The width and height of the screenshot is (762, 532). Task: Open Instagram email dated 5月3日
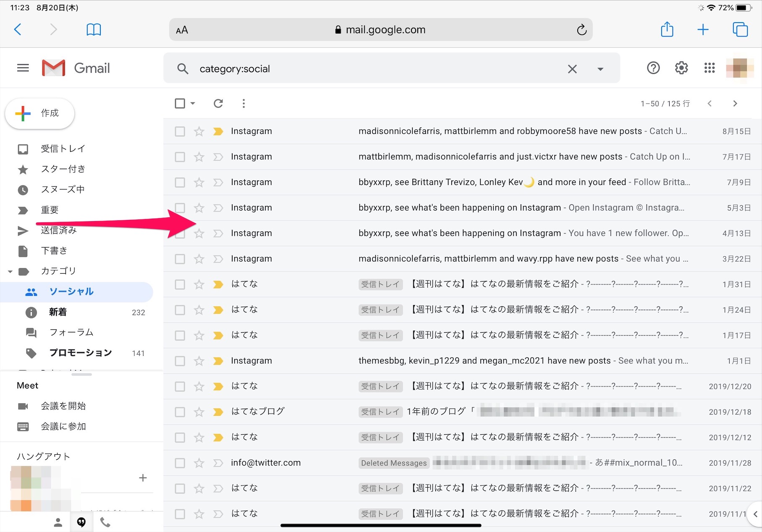click(x=462, y=208)
